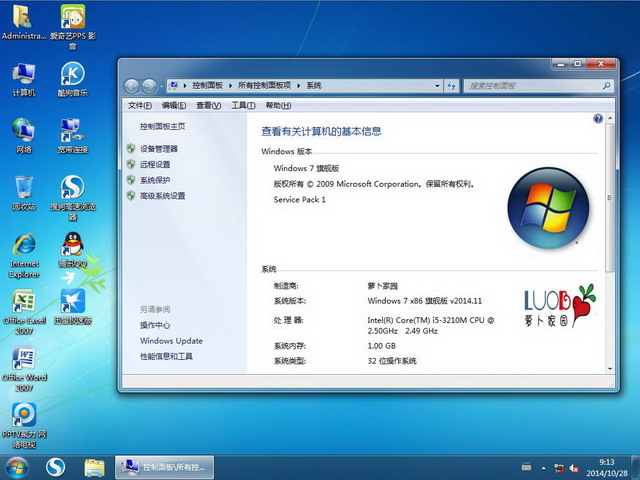
Task: Click the muted volume tray icon
Action: (x=574, y=468)
